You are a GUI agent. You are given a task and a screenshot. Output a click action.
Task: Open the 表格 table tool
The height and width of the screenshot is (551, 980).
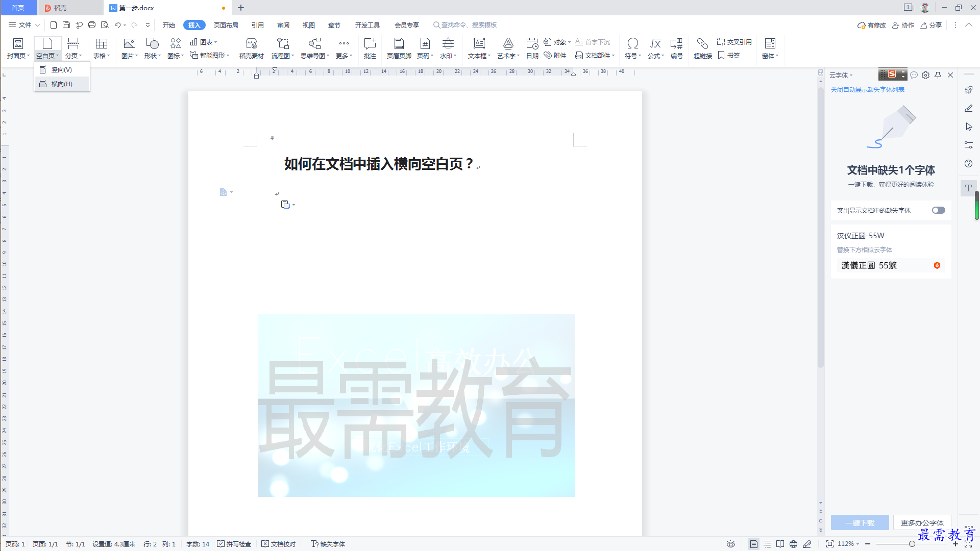pos(102,49)
